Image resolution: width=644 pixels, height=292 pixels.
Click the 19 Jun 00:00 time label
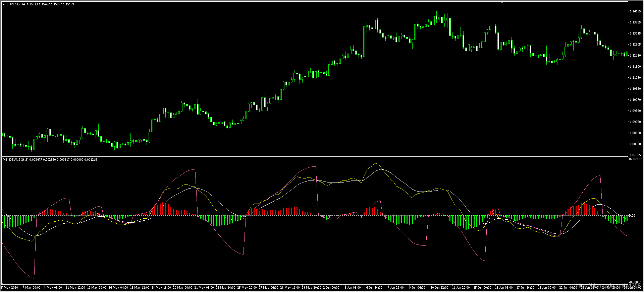pos(547,288)
